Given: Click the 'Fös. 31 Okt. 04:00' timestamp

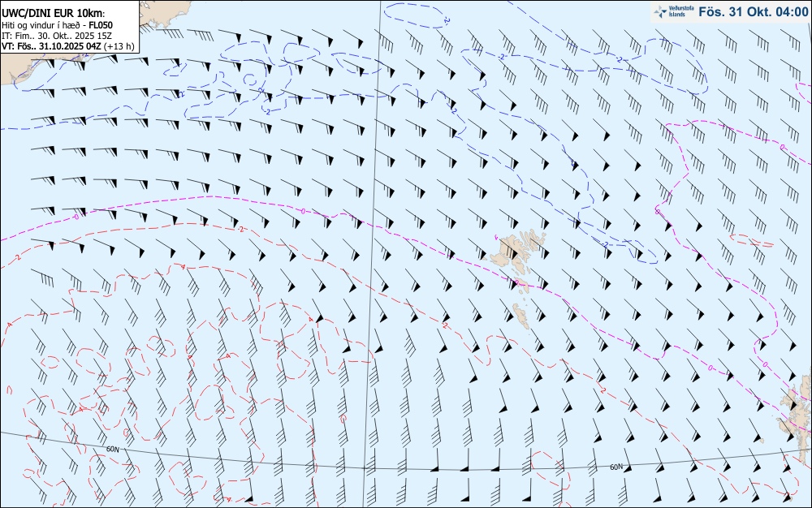Looking at the screenshot, I should point(753,12).
